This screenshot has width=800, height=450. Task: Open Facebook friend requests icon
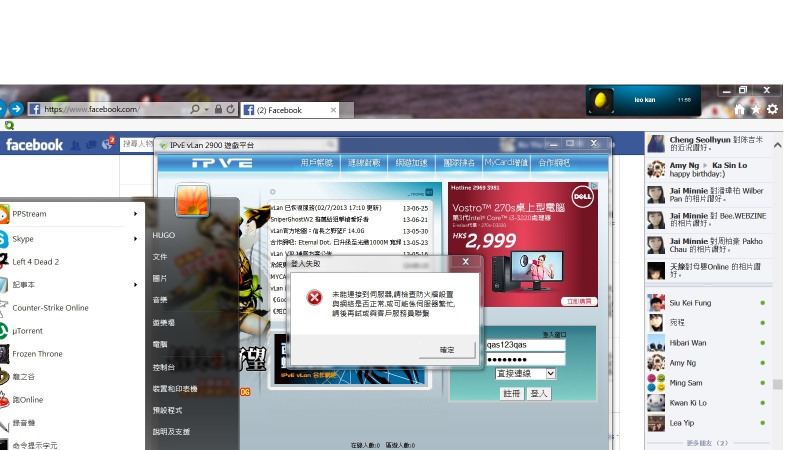(76, 146)
